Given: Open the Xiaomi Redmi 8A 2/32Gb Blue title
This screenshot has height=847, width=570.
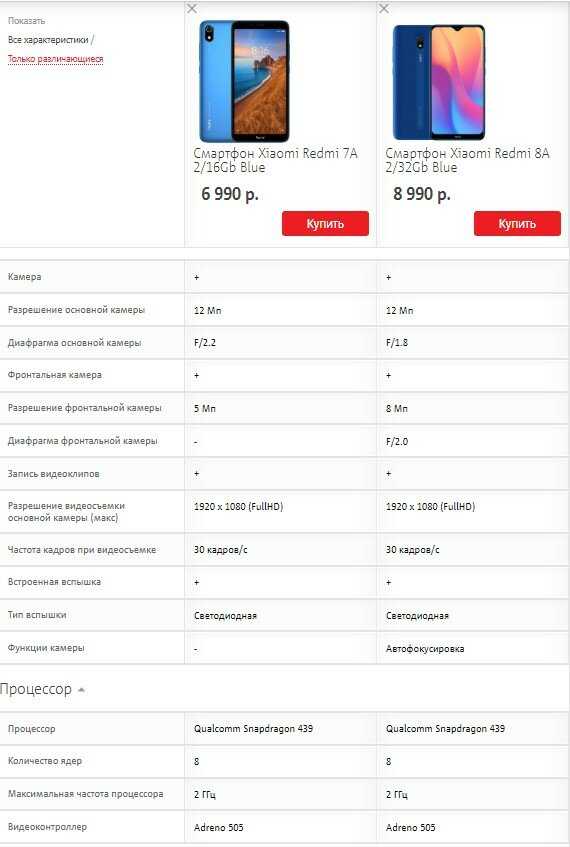Looking at the screenshot, I should [x=467, y=160].
